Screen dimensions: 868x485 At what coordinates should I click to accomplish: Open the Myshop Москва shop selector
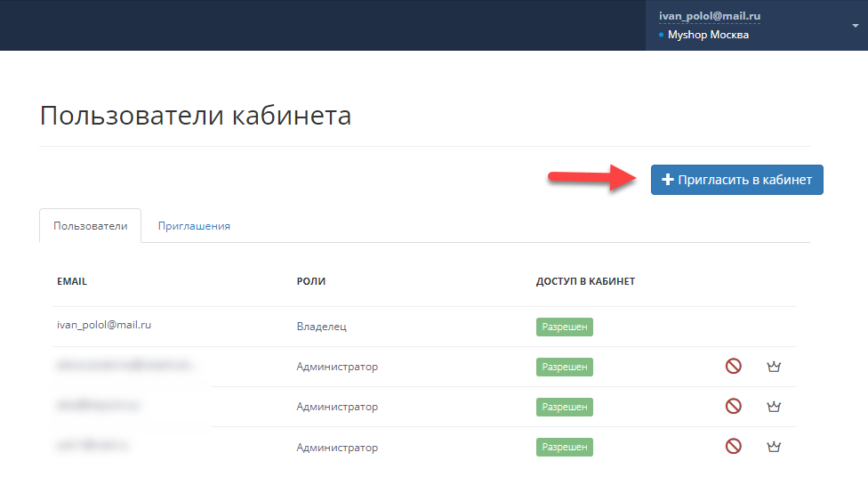pyautogui.click(x=708, y=36)
